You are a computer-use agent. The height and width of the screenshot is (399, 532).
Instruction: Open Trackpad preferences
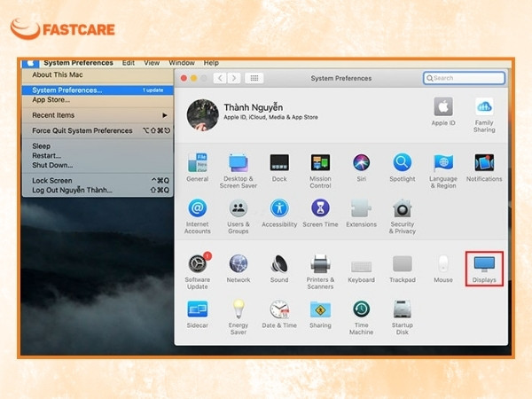point(403,269)
